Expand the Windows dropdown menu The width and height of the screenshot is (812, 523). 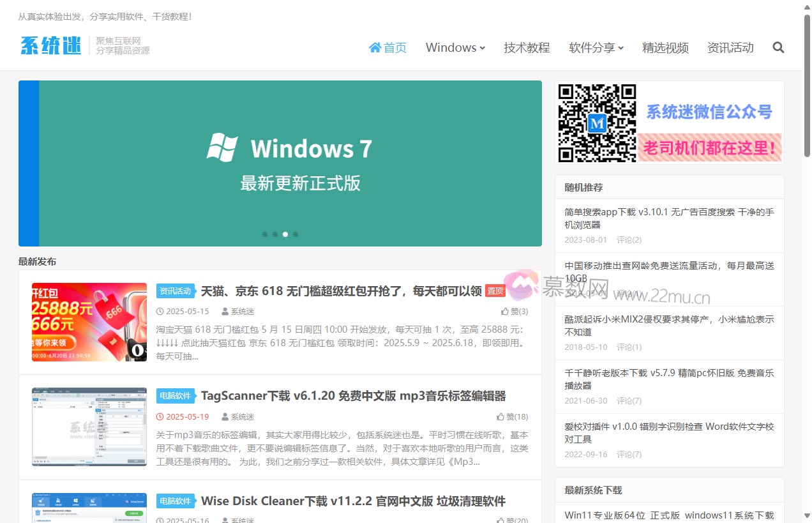[455, 47]
